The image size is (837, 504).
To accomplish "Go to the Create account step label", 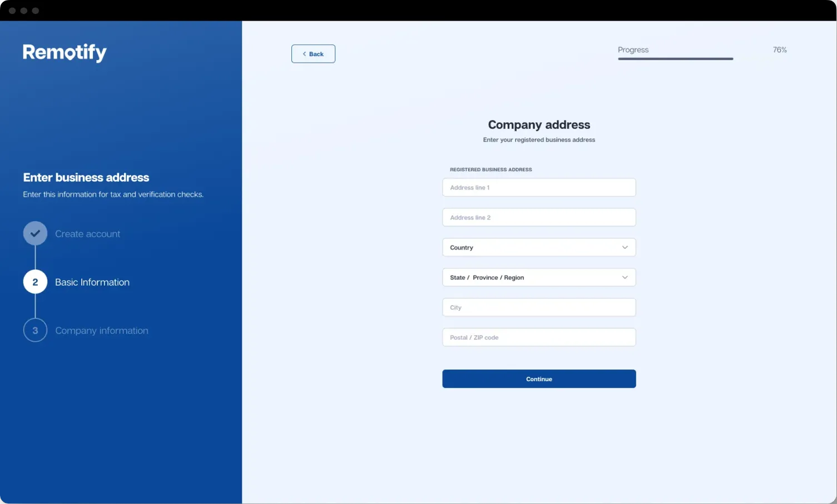I will tap(87, 234).
